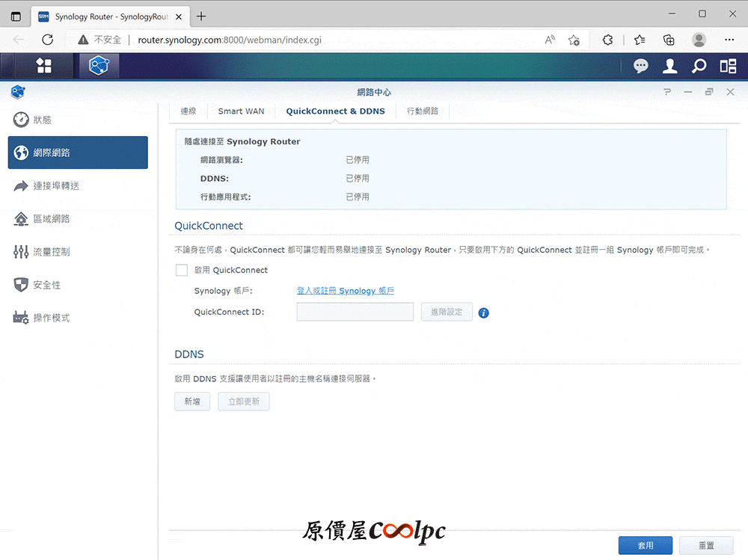
Task: Select 網際網路 in the sidebar
Action: [78, 153]
